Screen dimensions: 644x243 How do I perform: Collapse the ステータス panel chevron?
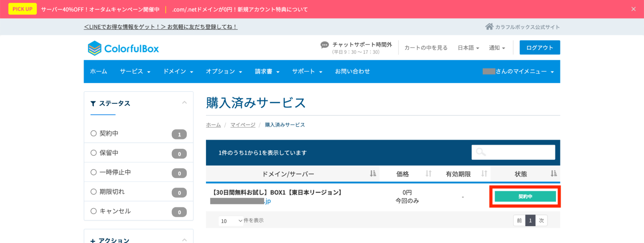coord(184,102)
